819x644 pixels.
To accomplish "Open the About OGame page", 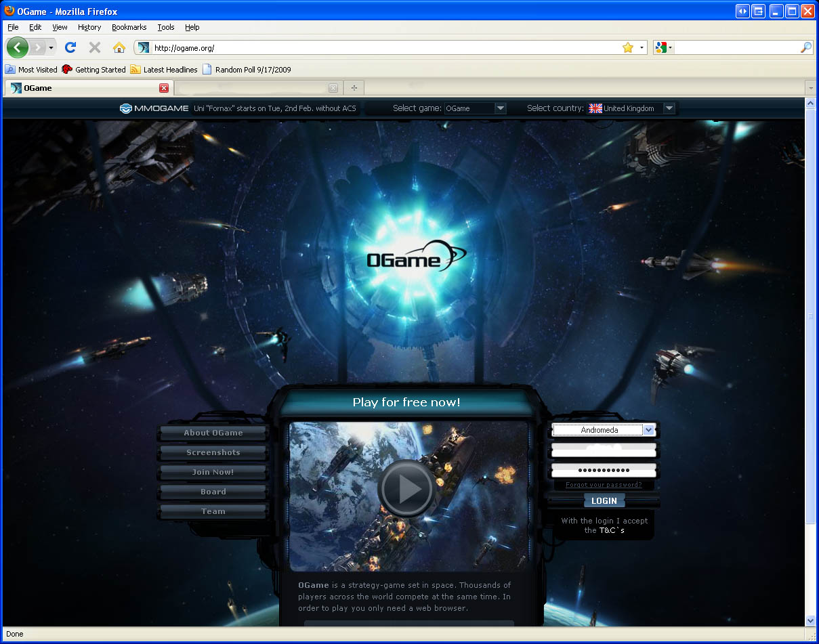I will point(213,433).
